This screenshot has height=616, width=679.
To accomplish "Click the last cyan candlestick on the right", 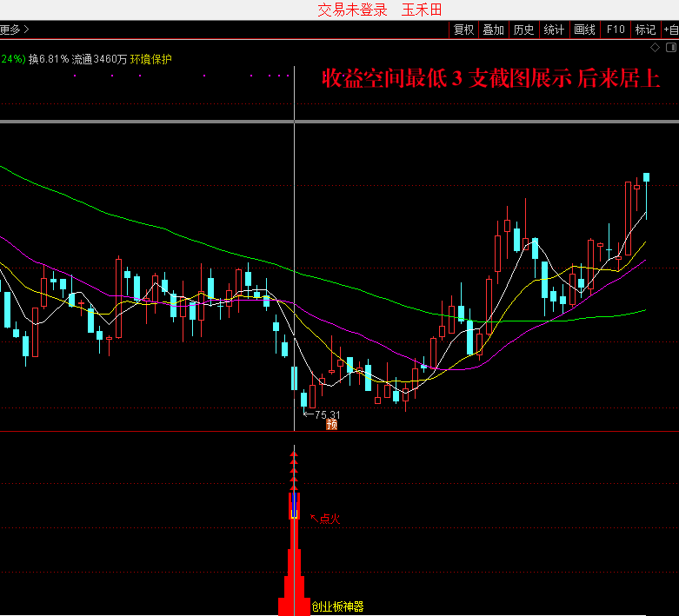I will [x=646, y=177].
